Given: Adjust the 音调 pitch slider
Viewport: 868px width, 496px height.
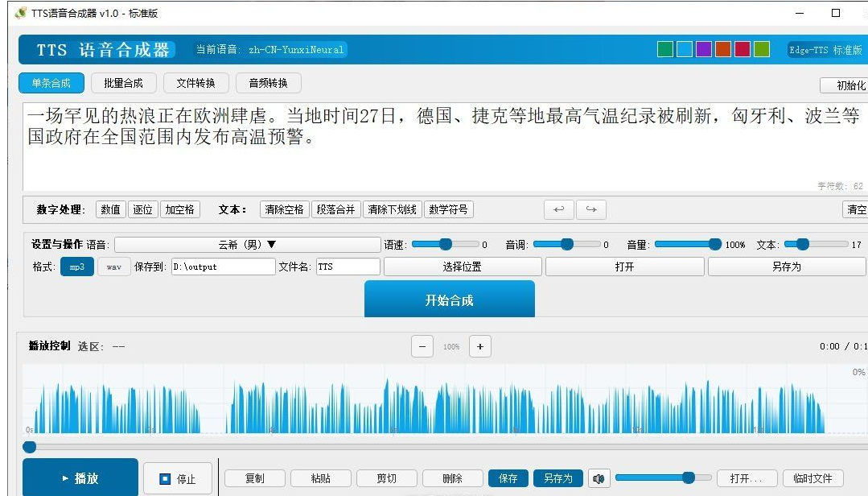Looking at the screenshot, I should click(x=567, y=245).
